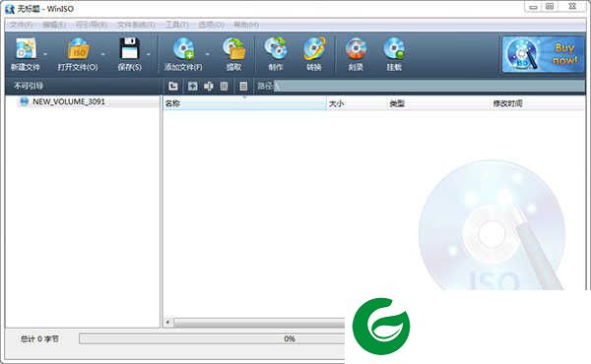Click the 路径 path input field
This screenshot has height=364, width=591.
click(429, 86)
